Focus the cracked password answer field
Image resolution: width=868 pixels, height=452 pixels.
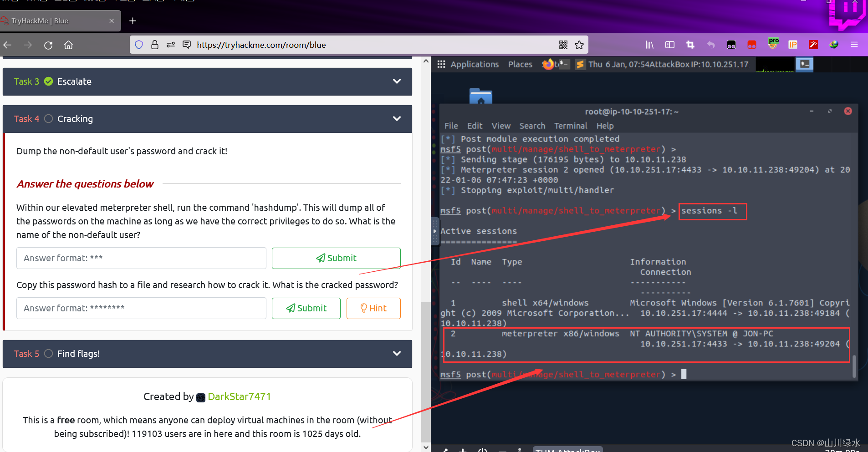(141, 308)
